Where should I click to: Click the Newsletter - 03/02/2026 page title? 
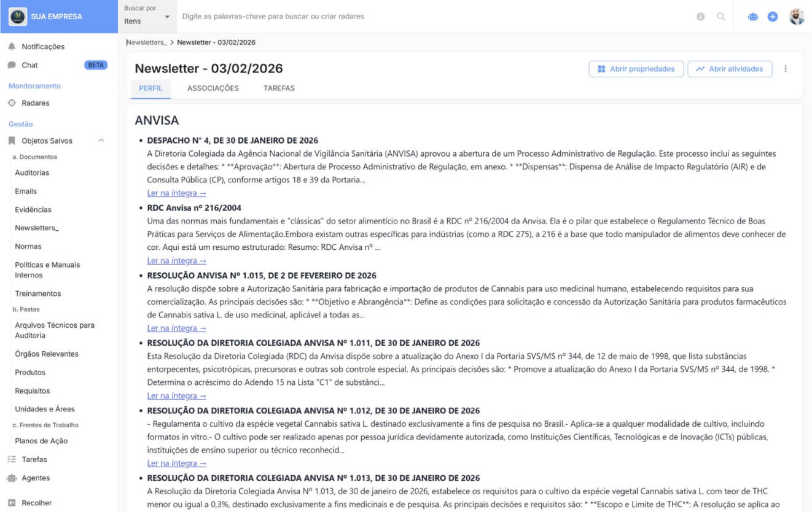click(209, 69)
